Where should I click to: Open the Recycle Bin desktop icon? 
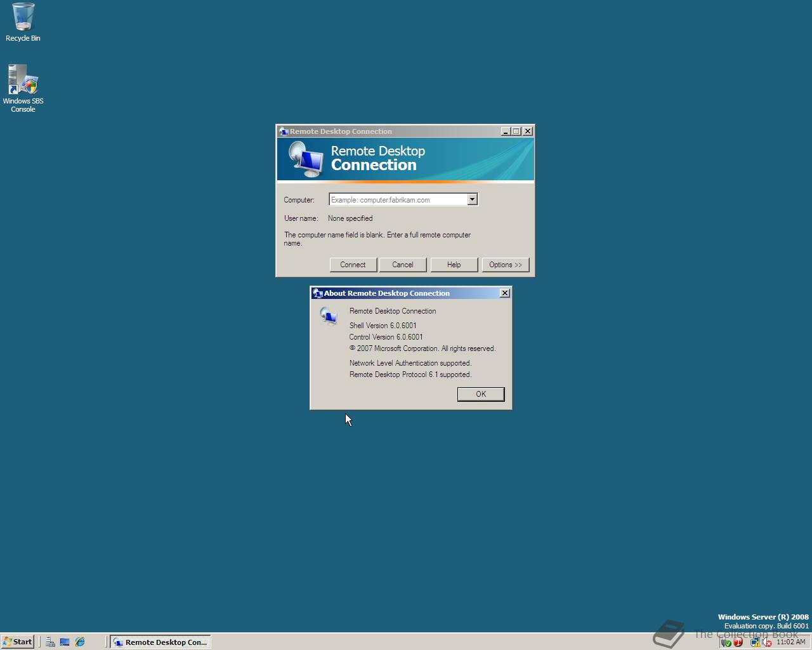coord(23,22)
